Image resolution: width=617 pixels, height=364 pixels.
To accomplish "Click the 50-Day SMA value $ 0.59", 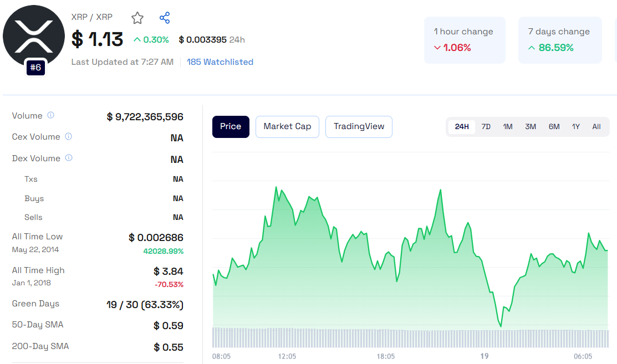I will [169, 325].
